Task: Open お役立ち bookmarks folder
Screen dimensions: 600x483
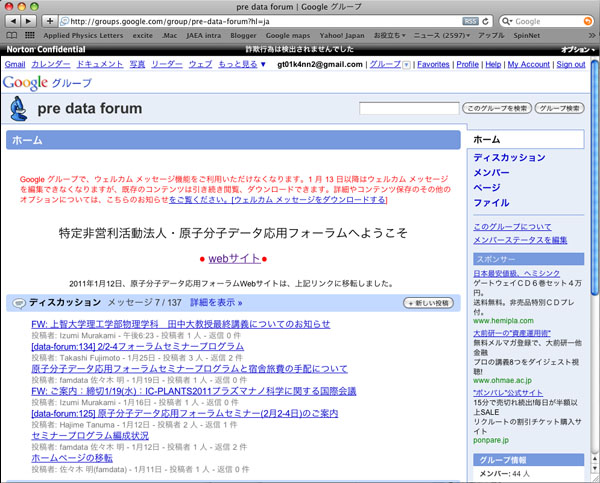Action: tap(389, 36)
